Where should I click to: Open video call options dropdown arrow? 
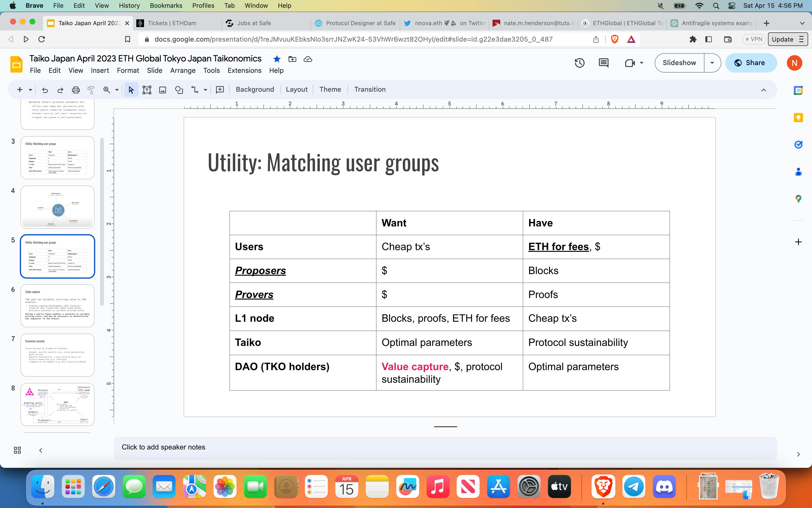pyautogui.click(x=642, y=63)
